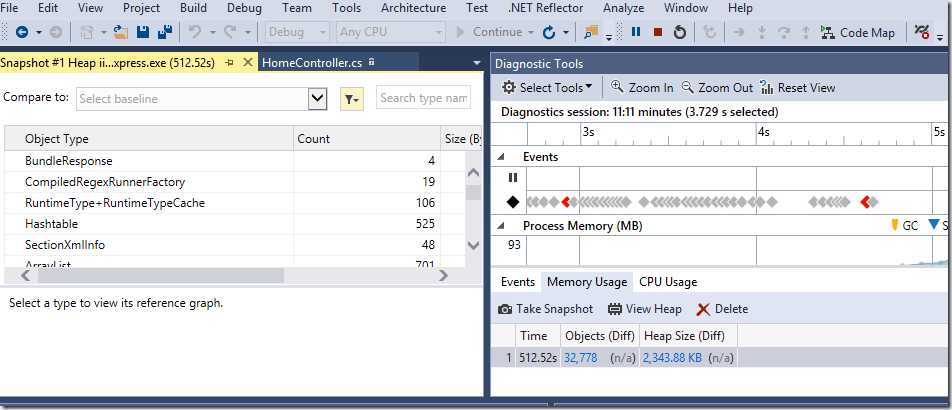
Task: Click the Continue debug button
Action: coord(489,32)
